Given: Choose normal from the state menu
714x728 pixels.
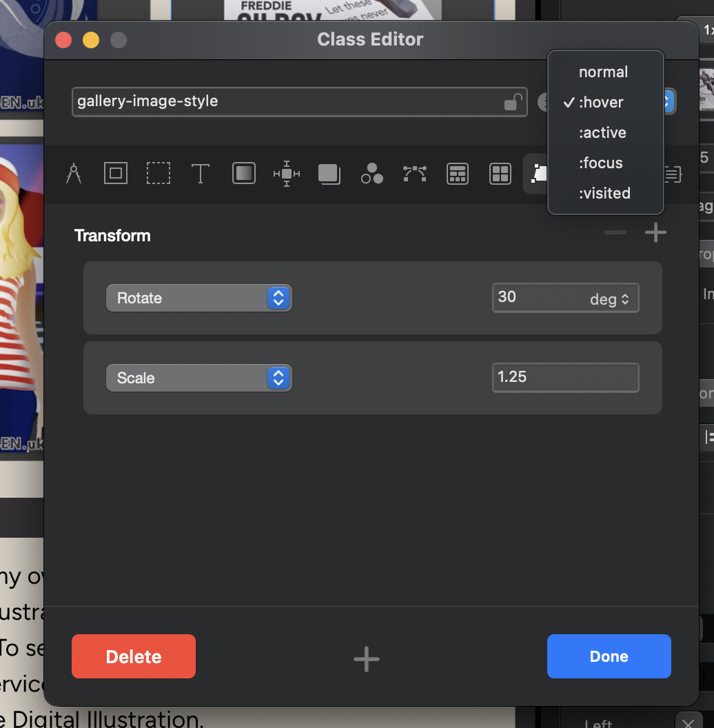Looking at the screenshot, I should click(x=603, y=72).
